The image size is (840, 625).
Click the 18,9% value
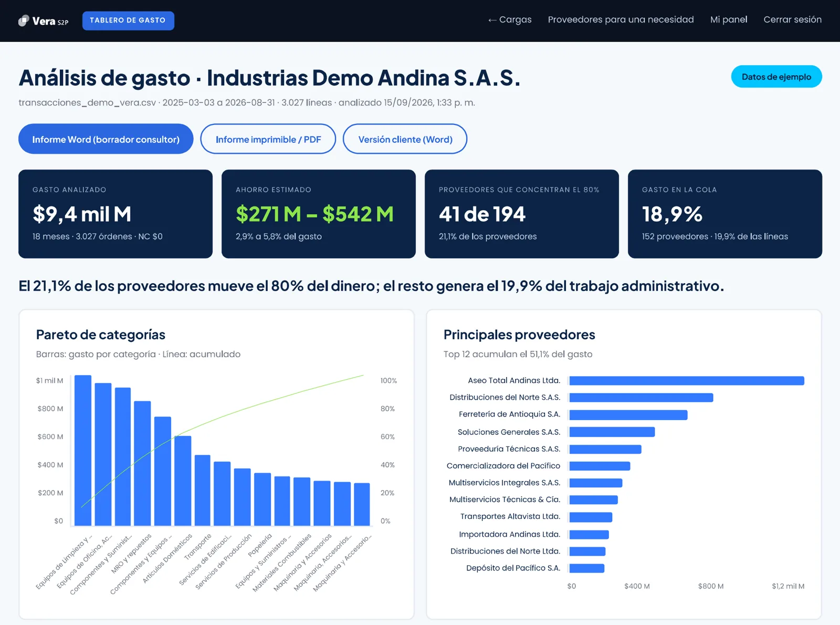click(x=672, y=214)
